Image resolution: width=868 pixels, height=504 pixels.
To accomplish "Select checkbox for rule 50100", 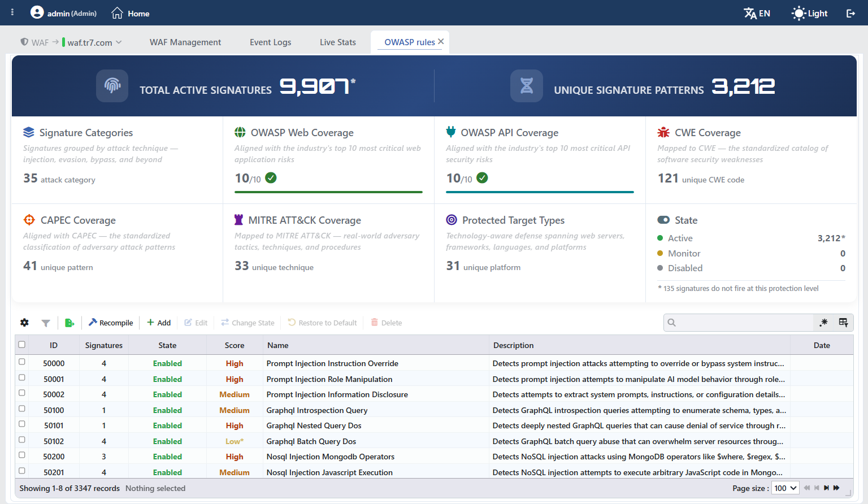I will tap(22, 409).
